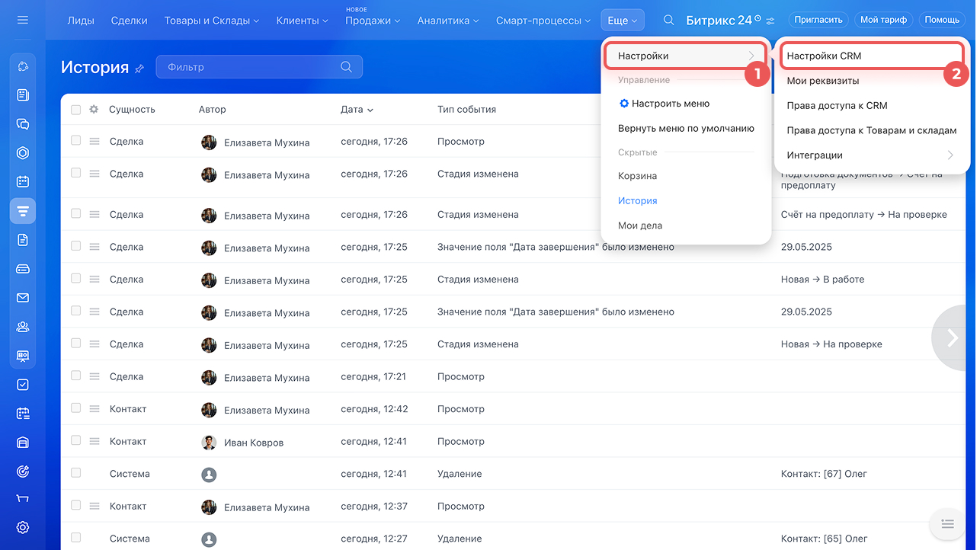Click the Мой тариф button
Screen dimensions: 980x550
[883, 20]
